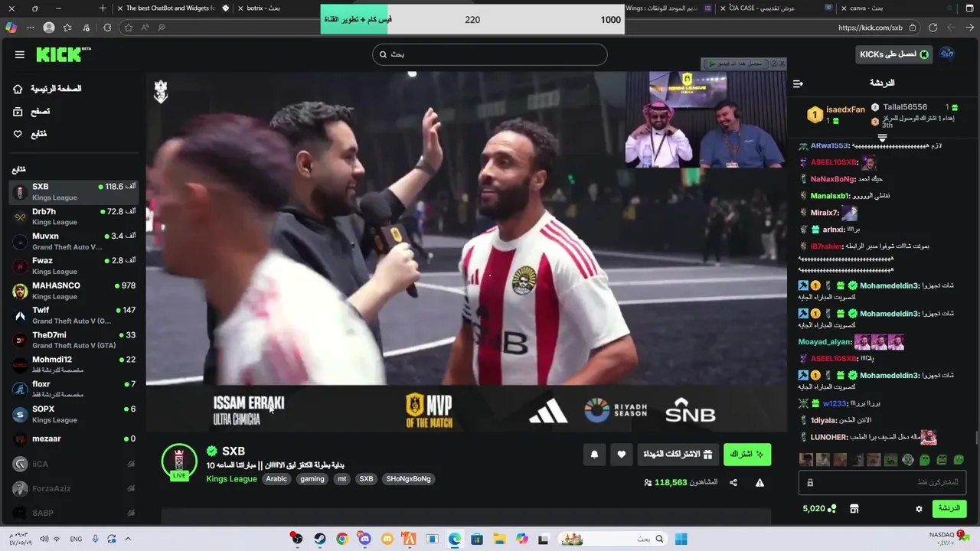980x551 pixels.
Task: Click the kick.com/sxb address bar
Action: click(x=870, y=28)
